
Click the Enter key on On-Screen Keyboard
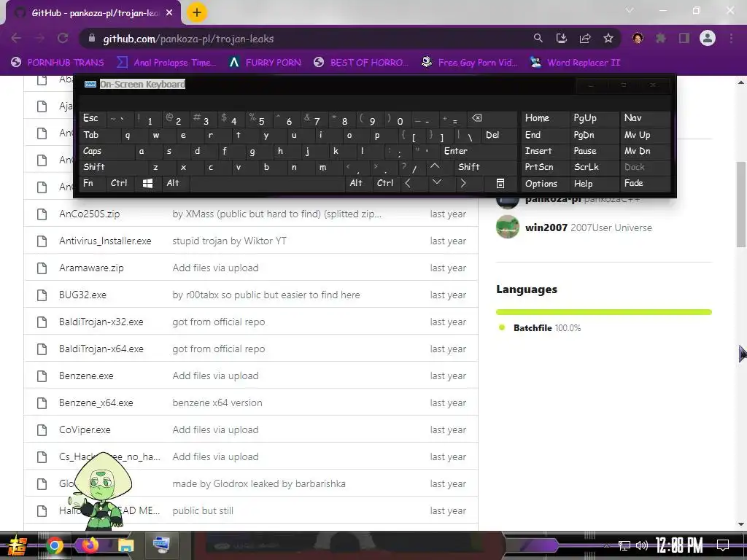point(479,151)
